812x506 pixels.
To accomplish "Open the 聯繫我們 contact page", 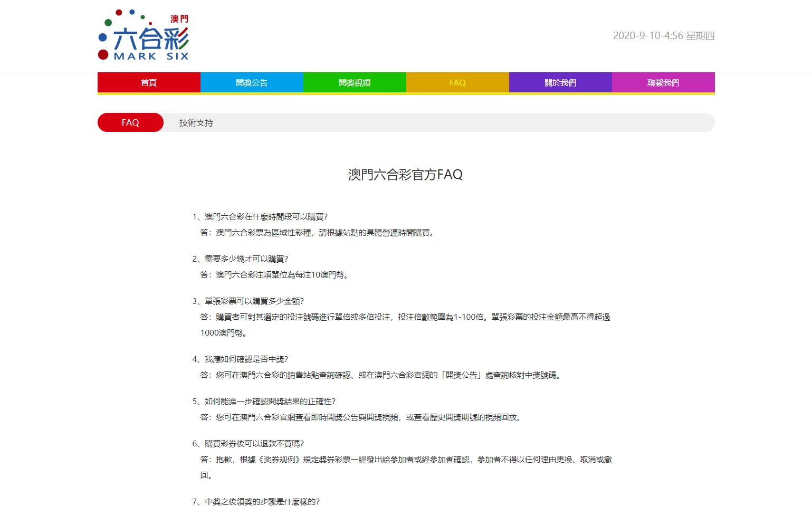I will click(x=663, y=82).
